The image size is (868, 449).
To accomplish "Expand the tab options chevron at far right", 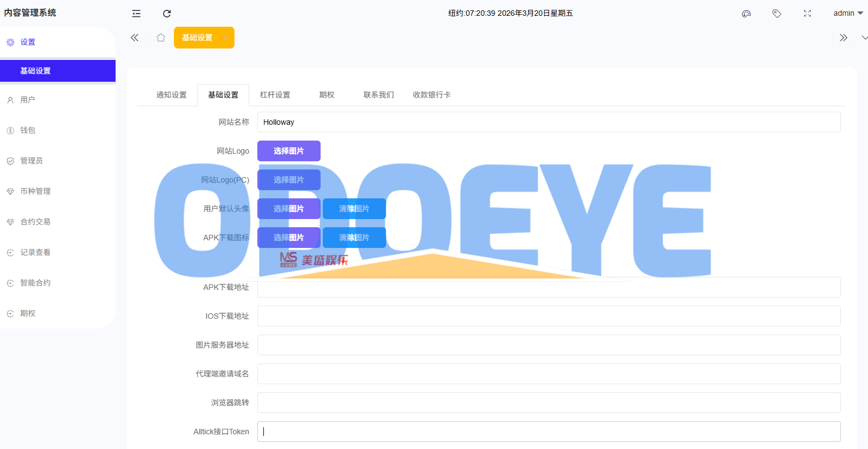I will click(x=864, y=38).
